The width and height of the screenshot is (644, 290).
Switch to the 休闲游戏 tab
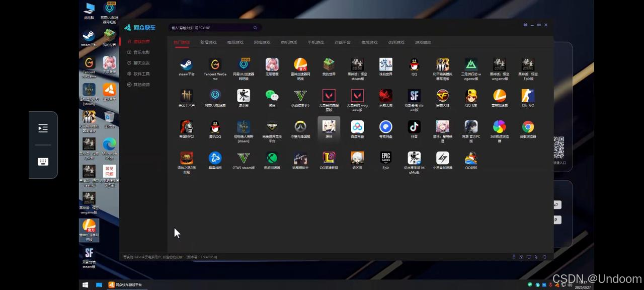pos(396,43)
